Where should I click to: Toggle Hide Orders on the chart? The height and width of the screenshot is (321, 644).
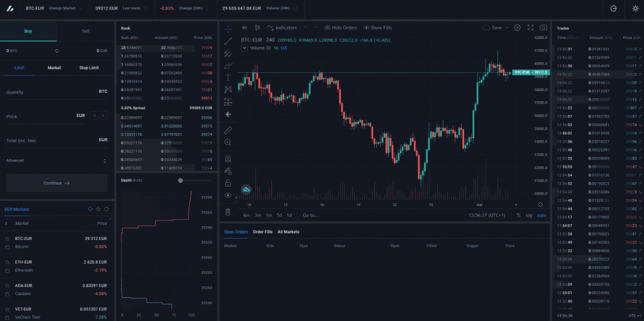pyautogui.click(x=340, y=28)
